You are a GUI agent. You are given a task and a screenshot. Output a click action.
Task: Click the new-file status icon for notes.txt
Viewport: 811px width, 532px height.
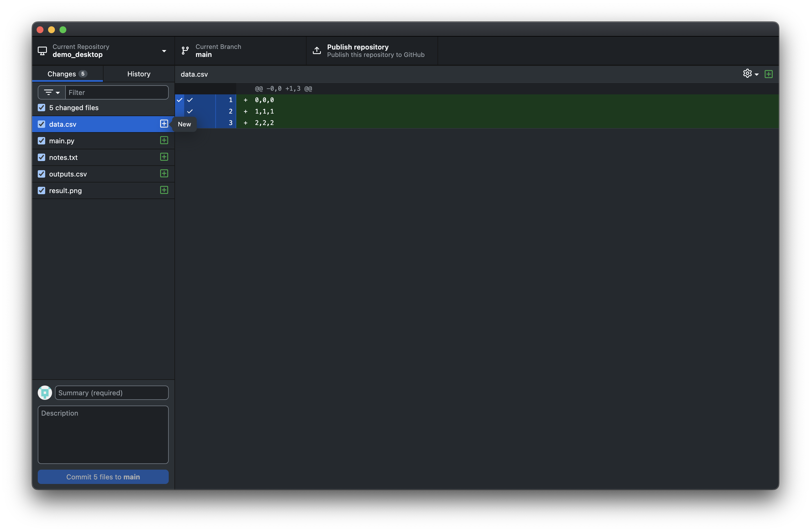pos(164,157)
